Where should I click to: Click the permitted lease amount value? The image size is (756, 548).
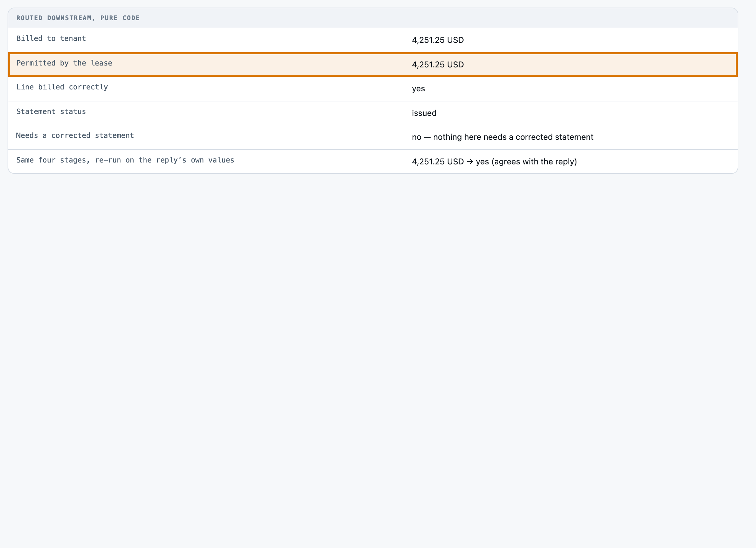[x=438, y=65]
